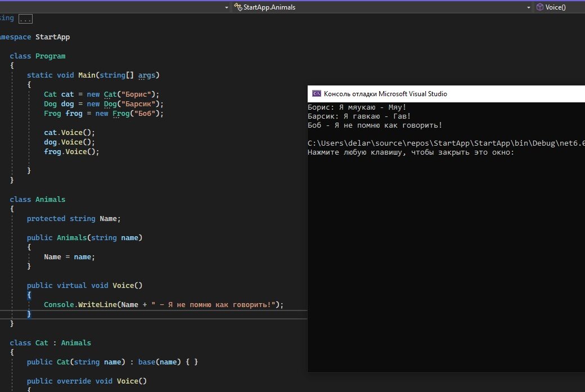
Task: Click the debug console title 'Консоль отладки Microsoft Visual Studio'
Action: (x=385, y=94)
